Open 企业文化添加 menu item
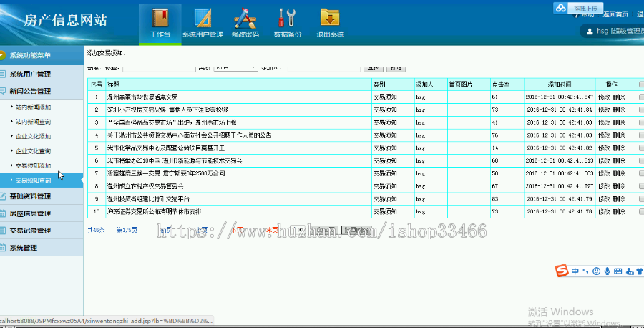Viewport: 644px width, 328px height. tap(33, 137)
